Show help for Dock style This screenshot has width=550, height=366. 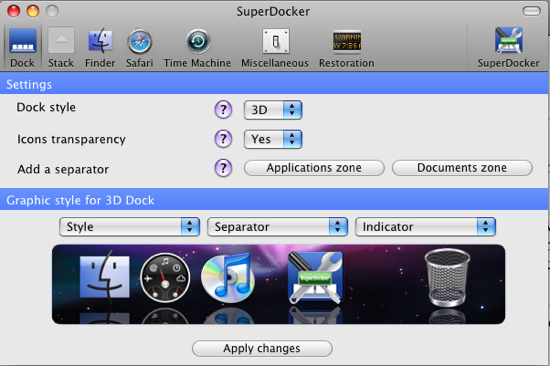point(223,109)
